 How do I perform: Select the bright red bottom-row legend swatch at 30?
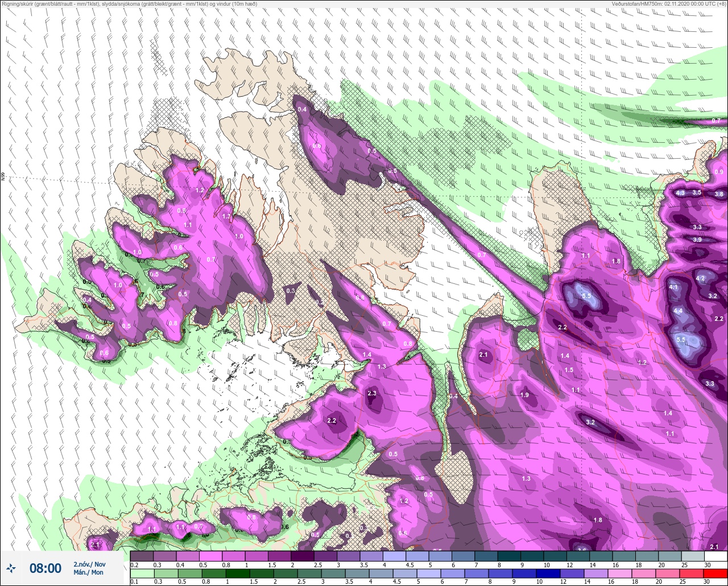715,573
